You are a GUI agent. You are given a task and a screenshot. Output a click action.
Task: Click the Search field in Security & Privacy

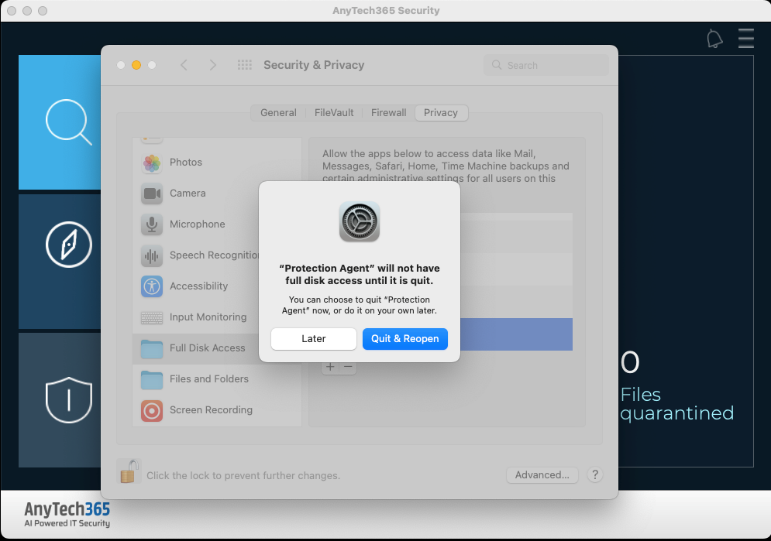point(546,65)
